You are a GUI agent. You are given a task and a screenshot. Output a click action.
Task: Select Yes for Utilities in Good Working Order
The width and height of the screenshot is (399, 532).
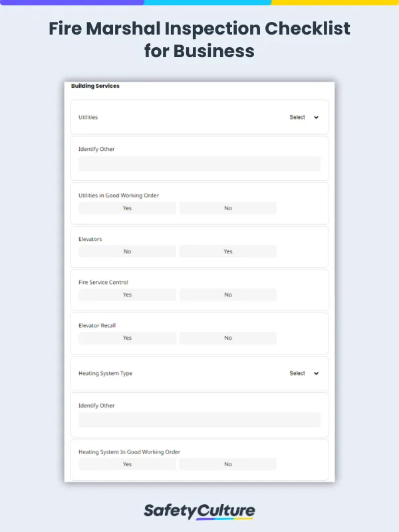(126, 208)
